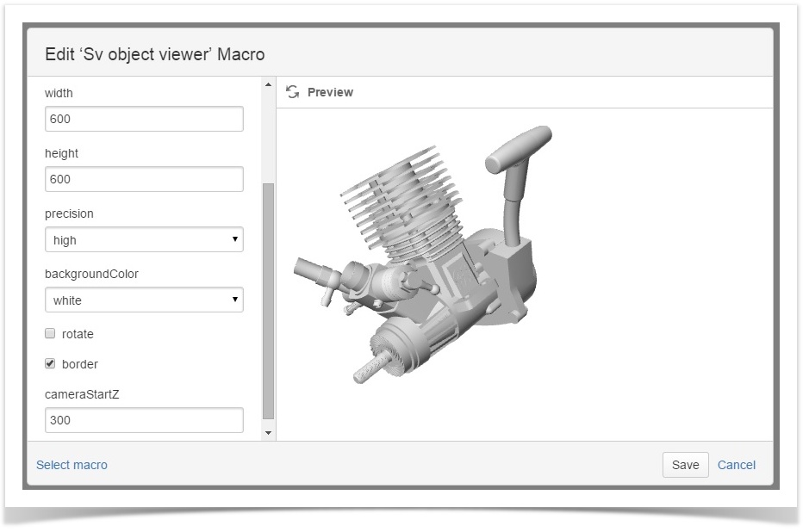Expand the backgroundColor dropdown showing white

click(144, 300)
